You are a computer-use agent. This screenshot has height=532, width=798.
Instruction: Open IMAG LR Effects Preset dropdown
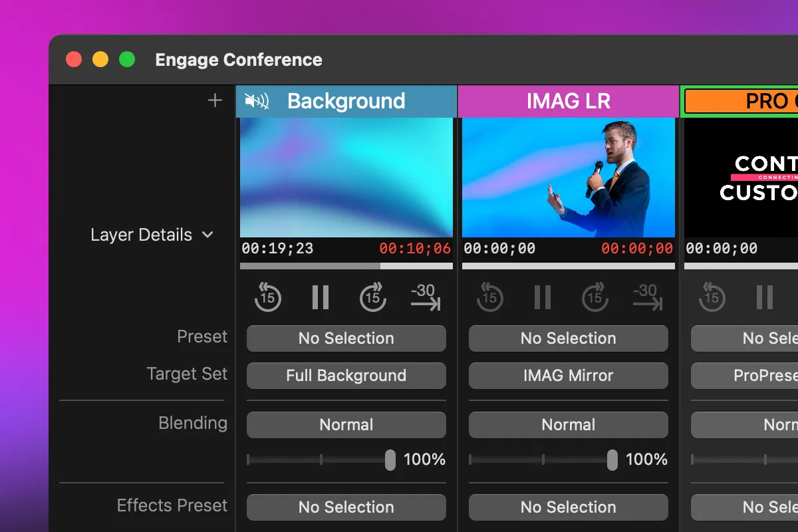click(568, 507)
